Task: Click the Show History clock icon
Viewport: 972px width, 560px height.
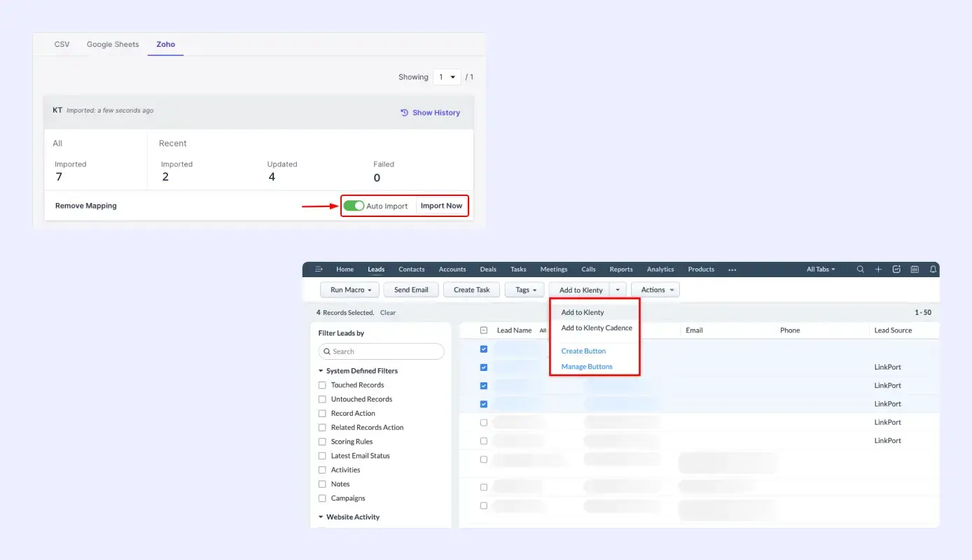Action: click(404, 113)
